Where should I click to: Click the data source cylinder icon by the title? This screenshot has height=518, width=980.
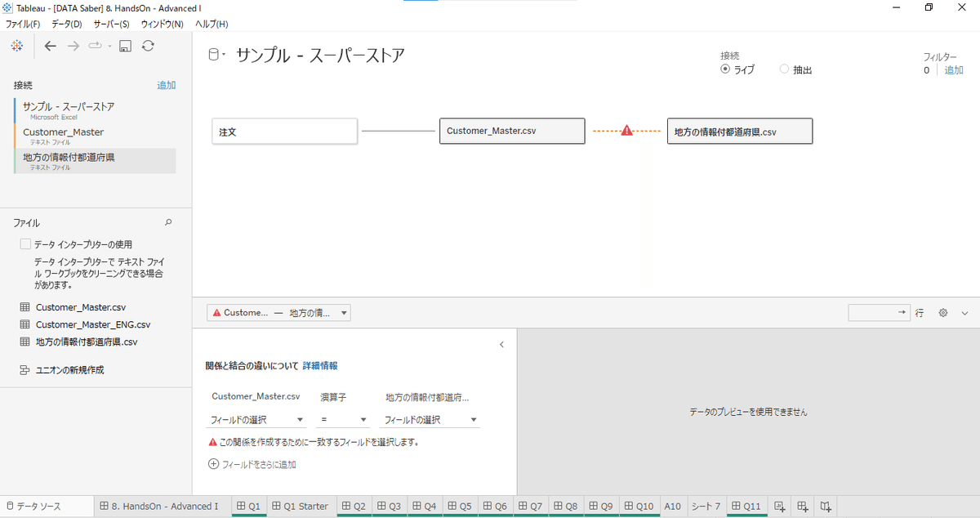215,56
